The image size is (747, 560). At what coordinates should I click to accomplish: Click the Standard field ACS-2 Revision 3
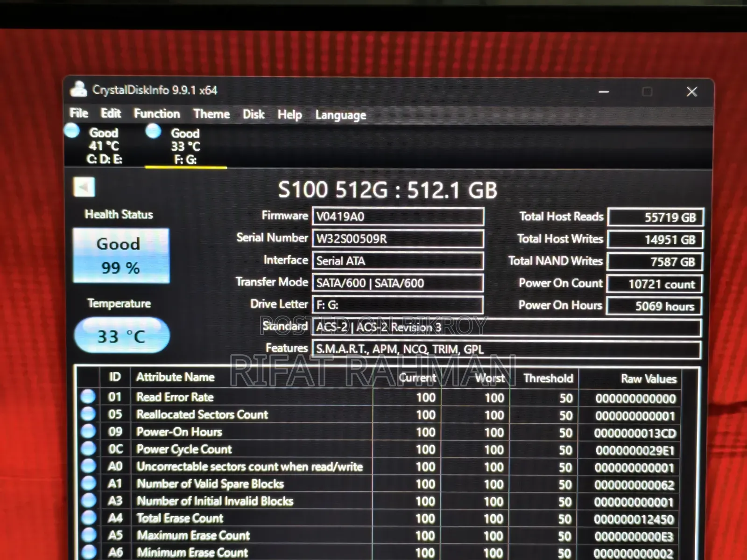pyautogui.click(x=507, y=327)
